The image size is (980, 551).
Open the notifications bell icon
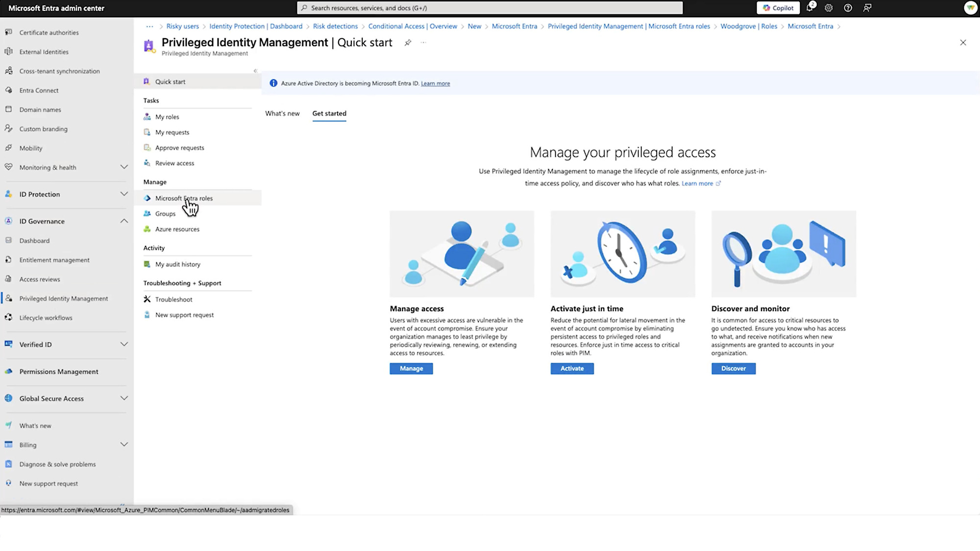point(810,7)
